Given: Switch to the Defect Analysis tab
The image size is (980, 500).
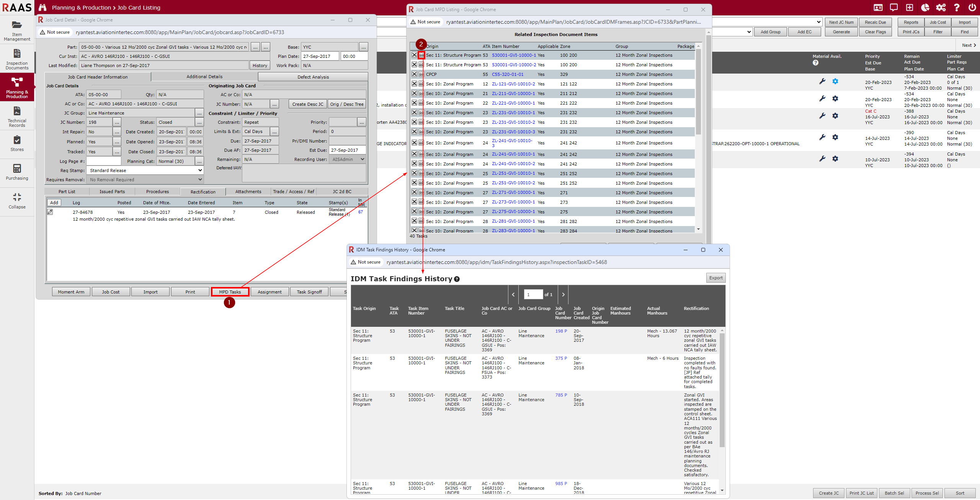Looking at the screenshot, I should click(313, 77).
